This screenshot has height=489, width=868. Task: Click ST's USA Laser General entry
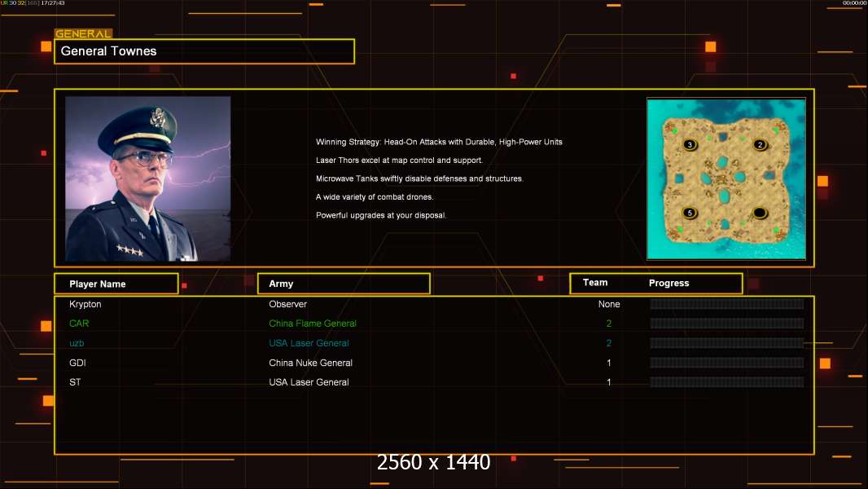click(309, 382)
